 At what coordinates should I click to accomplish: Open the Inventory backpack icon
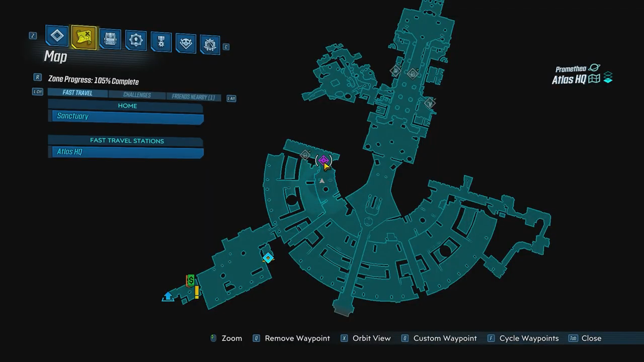click(x=110, y=39)
